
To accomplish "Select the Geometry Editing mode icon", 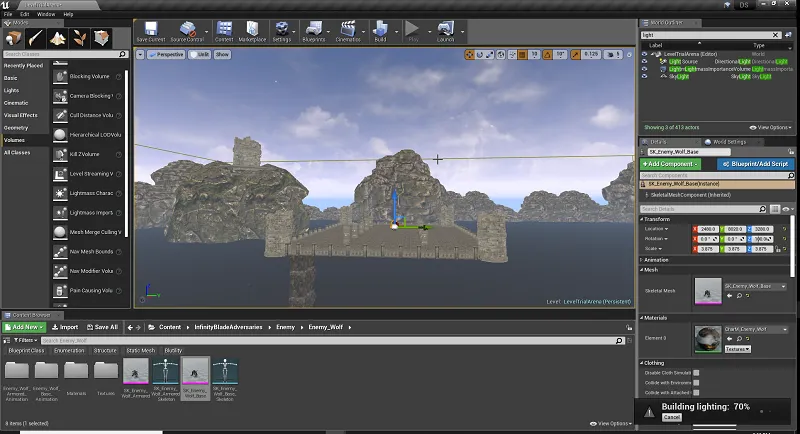I will (101, 38).
